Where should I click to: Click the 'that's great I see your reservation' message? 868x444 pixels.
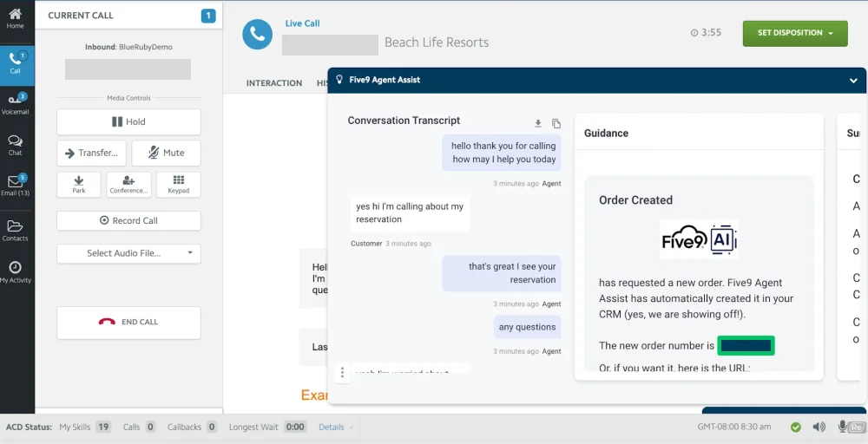pyautogui.click(x=502, y=273)
